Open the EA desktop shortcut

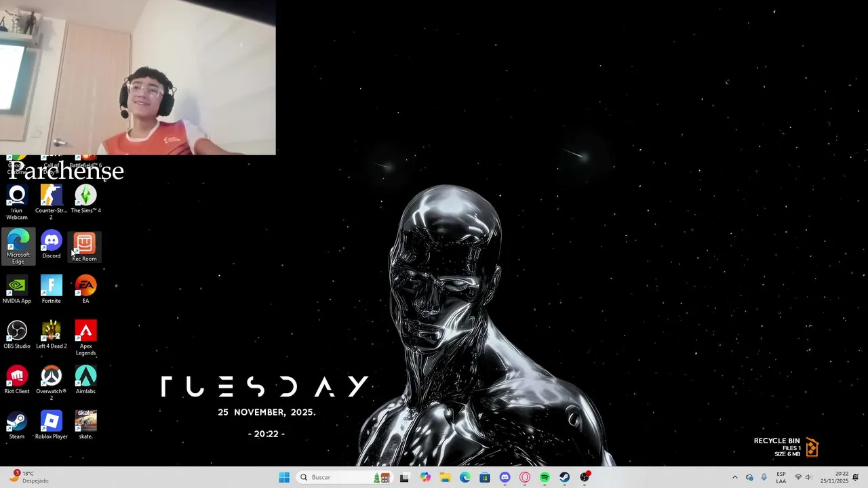(85, 289)
